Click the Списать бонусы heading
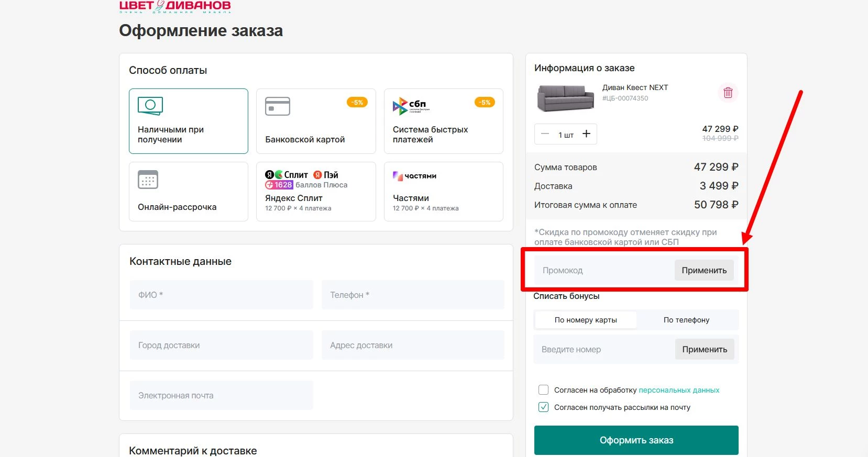 566,296
